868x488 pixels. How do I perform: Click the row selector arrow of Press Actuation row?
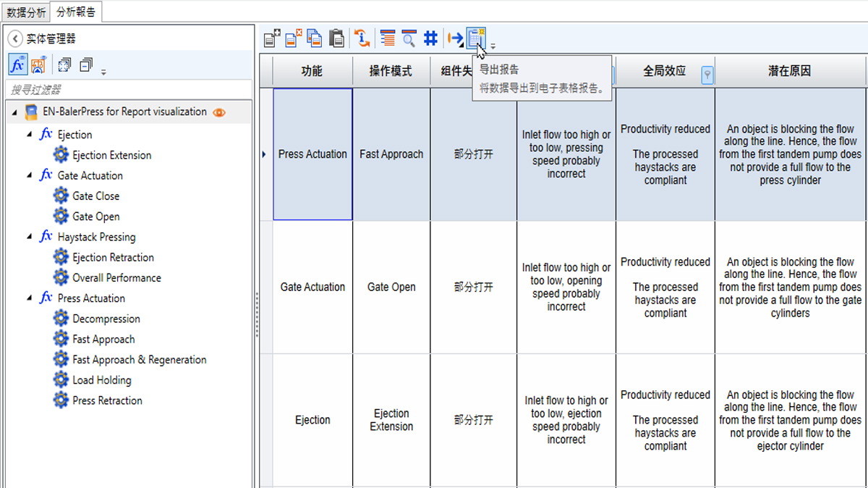pyautogui.click(x=265, y=154)
